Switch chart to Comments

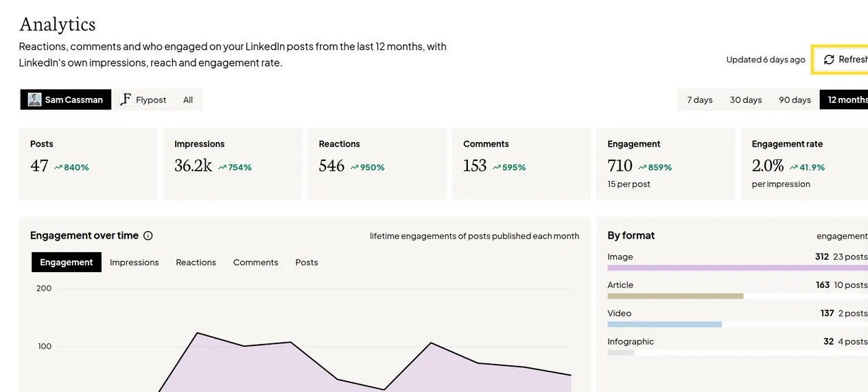(x=255, y=262)
